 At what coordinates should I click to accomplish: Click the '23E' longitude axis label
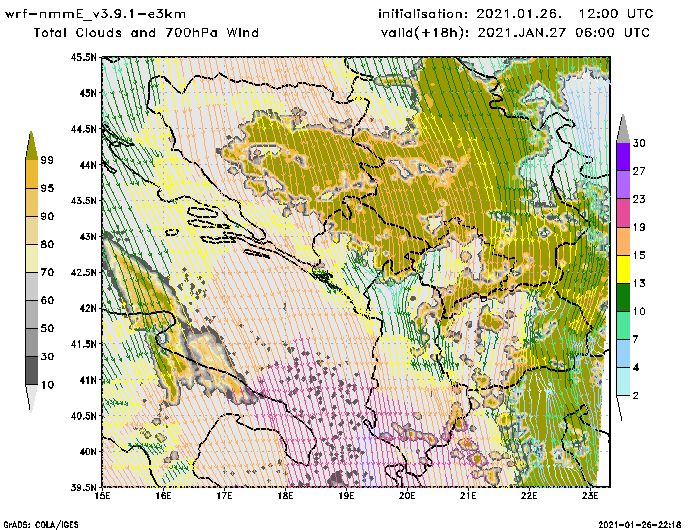(x=591, y=496)
